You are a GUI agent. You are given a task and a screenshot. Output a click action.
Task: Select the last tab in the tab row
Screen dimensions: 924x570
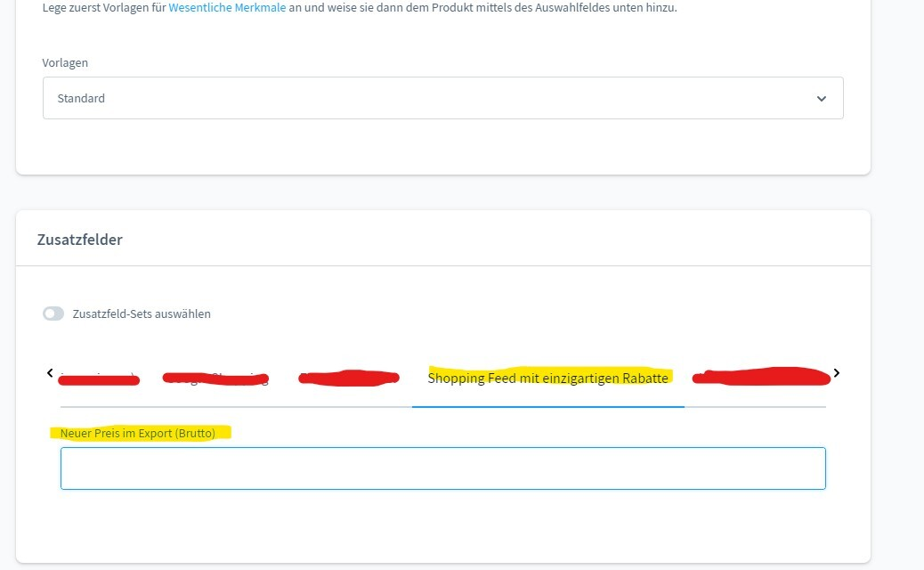761,378
